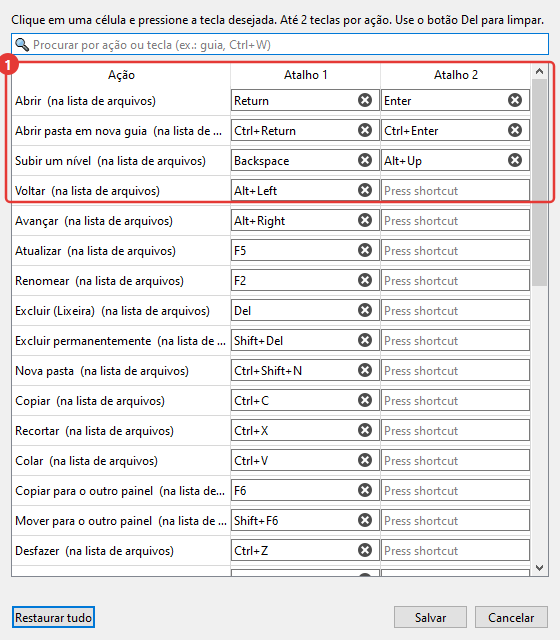Viewport: 560px width, 640px height.
Task: Select the Excluir permanentemente action row
Action: pos(121,340)
